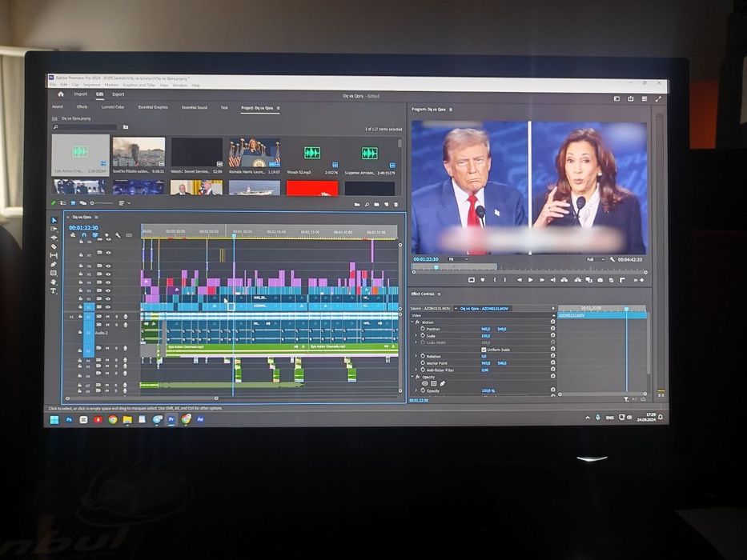
Task: Open project sort icons dropdown
Action: [124, 203]
